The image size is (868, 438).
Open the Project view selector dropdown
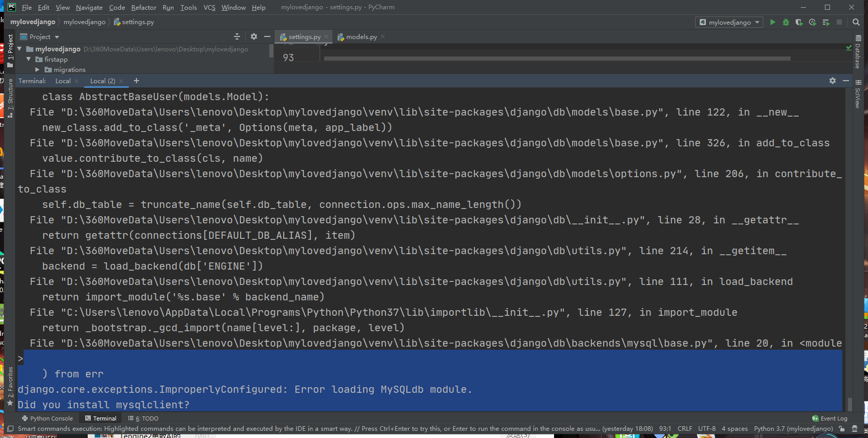(x=40, y=36)
